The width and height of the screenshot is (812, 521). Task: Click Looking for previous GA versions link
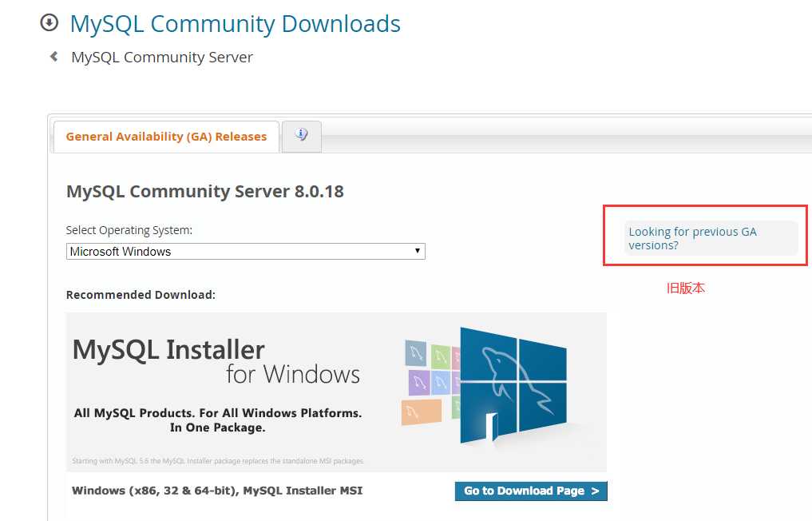692,238
